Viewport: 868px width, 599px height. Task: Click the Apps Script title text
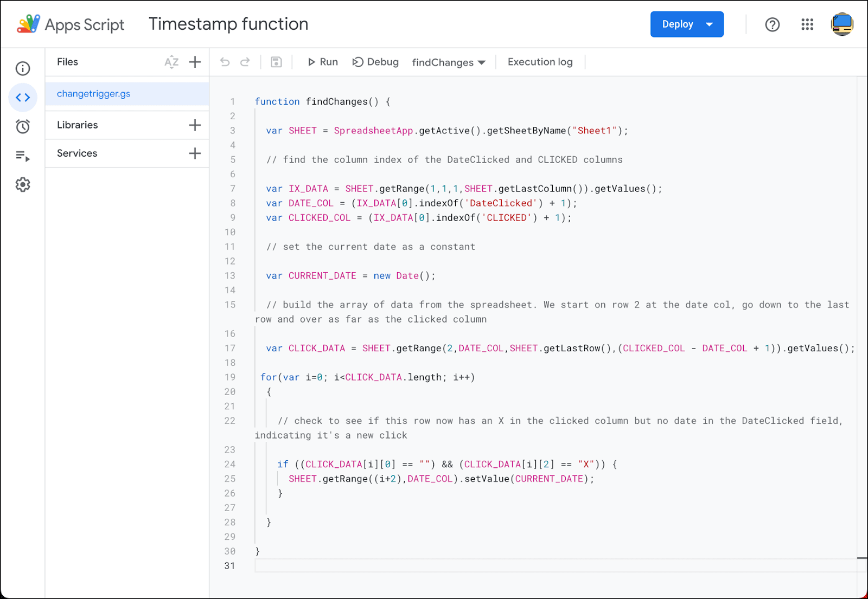(85, 25)
